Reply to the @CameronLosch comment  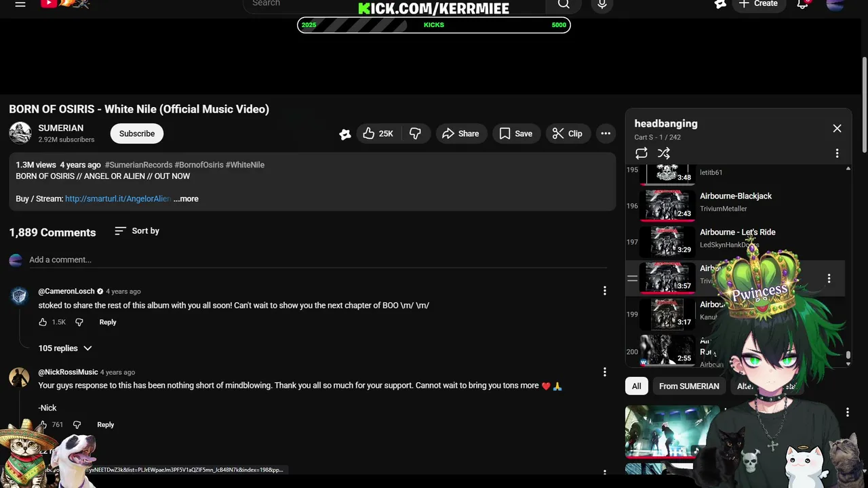click(108, 322)
